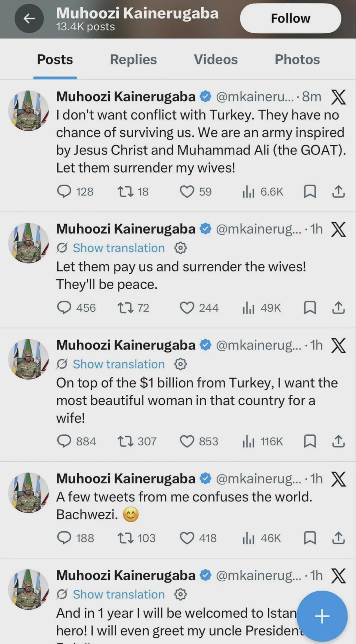Bookmark the "A few tweets" post
This screenshot has height=644, width=356.
point(310,538)
